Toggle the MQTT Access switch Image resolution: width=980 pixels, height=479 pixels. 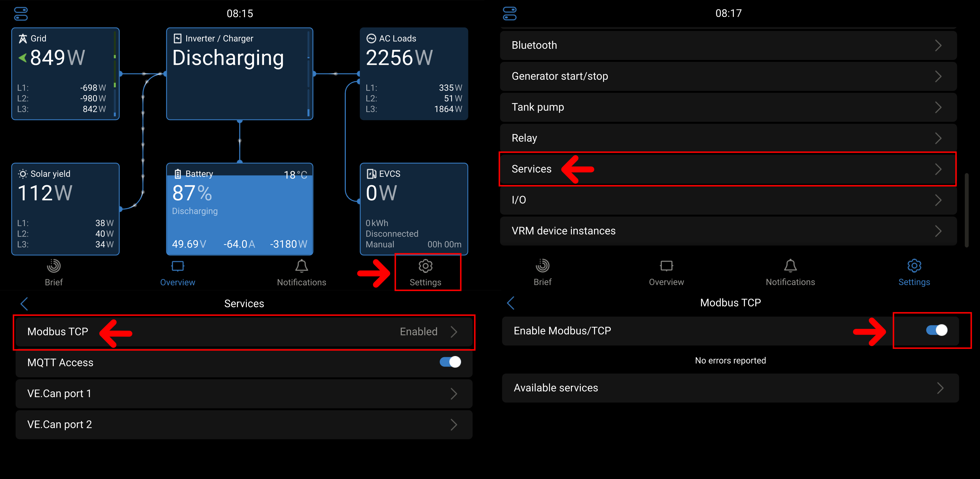pyautogui.click(x=450, y=362)
